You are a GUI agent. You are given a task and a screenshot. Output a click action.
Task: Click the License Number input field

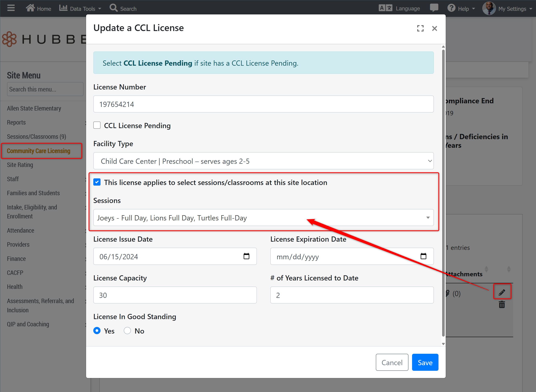click(x=263, y=104)
